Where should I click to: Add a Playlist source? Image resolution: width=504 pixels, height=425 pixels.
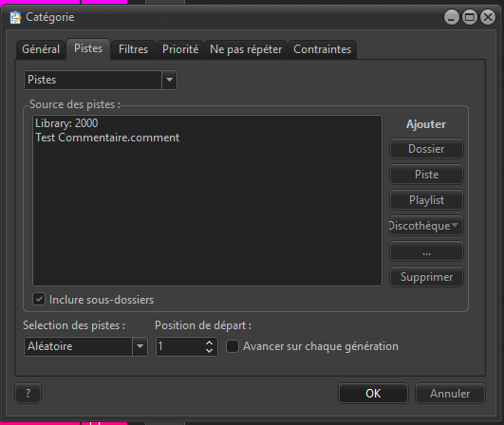(x=426, y=200)
